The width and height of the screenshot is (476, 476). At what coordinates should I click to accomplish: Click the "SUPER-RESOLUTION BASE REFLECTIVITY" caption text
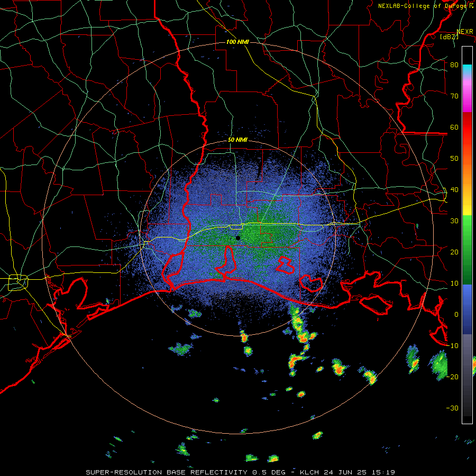167,472
